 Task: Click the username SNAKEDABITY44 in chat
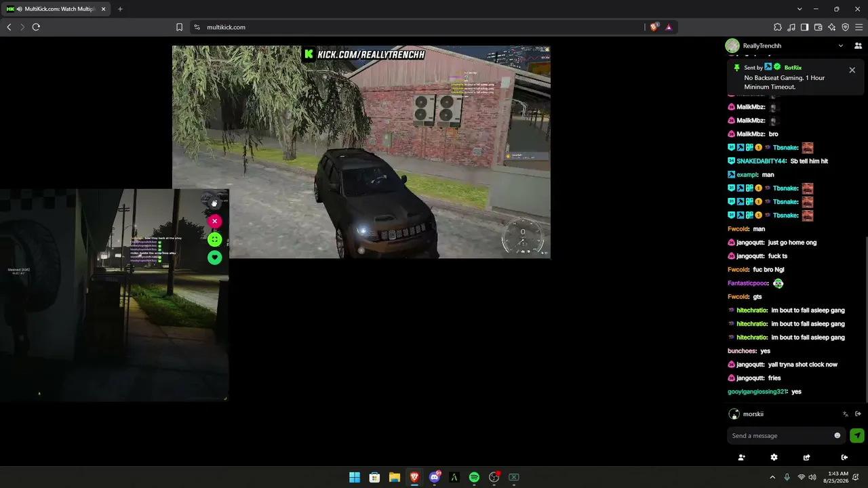click(761, 161)
